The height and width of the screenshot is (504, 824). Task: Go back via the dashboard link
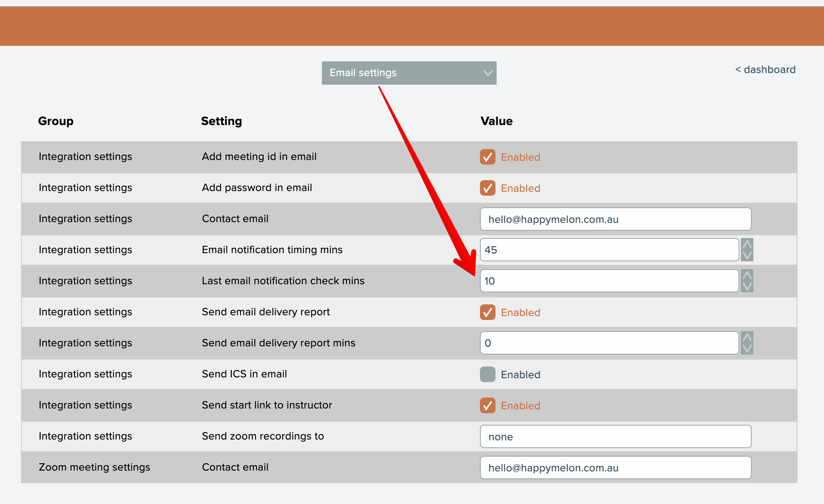point(765,70)
